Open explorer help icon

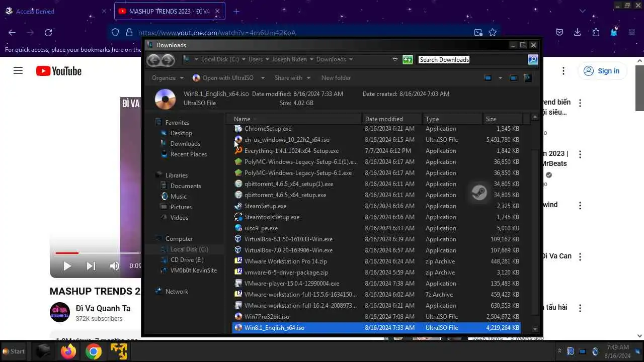coord(527,78)
